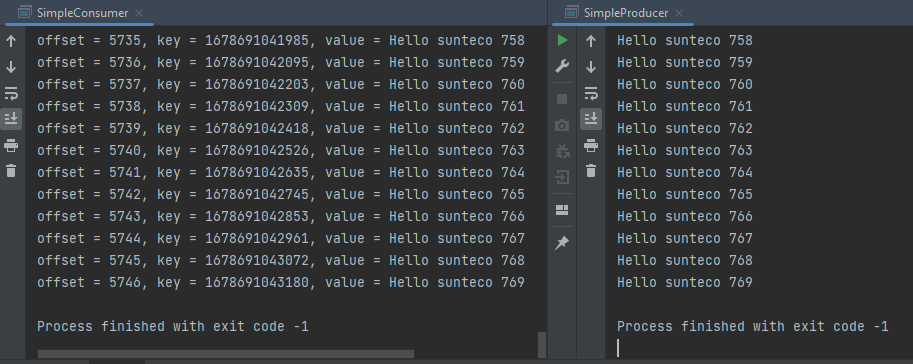The width and height of the screenshot is (913, 364).
Task: Click consumer line with offset = 5739
Action: point(281,128)
